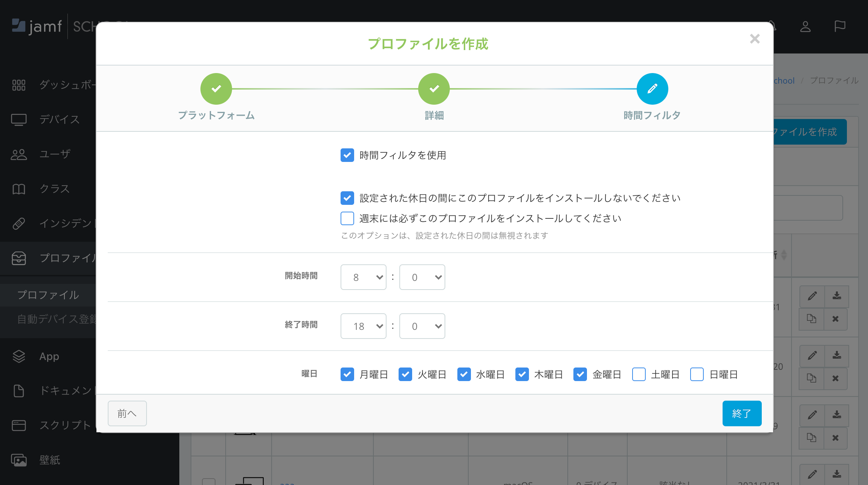Click the プラットフォーム step checkmark circle
Image resolution: width=868 pixels, height=485 pixels.
click(216, 89)
